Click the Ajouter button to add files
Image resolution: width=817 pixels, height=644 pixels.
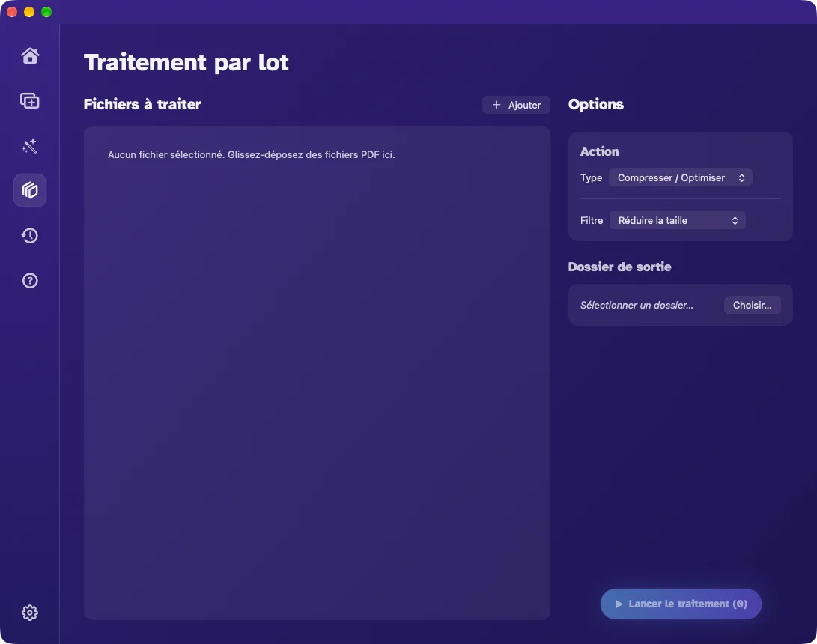(516, 105)
